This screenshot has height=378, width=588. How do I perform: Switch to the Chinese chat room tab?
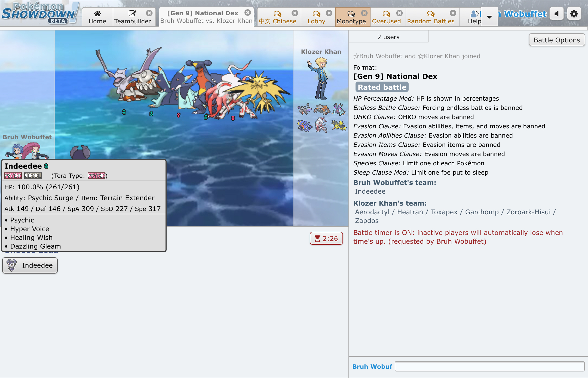[x=277, y=17]
